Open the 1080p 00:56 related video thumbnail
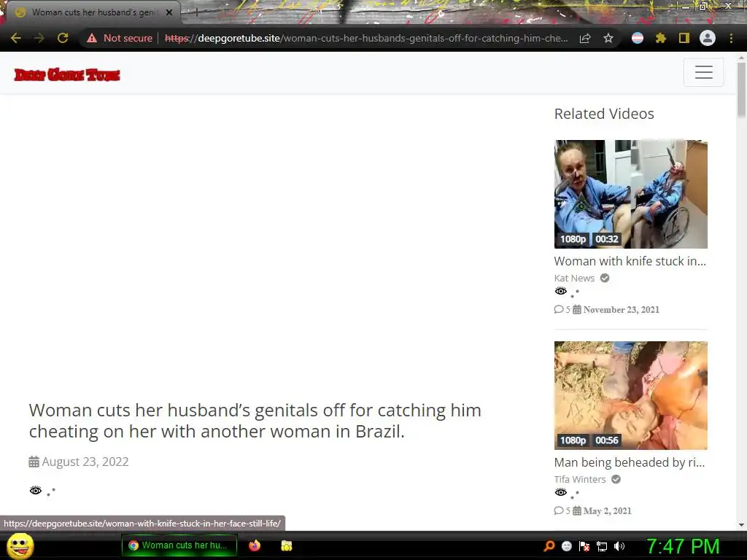The width and height of the screenshot is (747, 560). tap(631, 395)
